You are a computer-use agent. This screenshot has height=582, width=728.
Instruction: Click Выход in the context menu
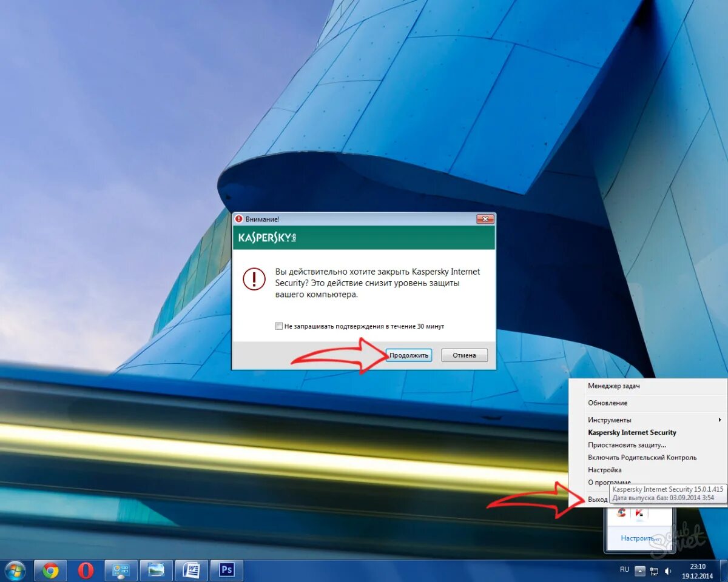pyautogui.click(x=598, y=499)
